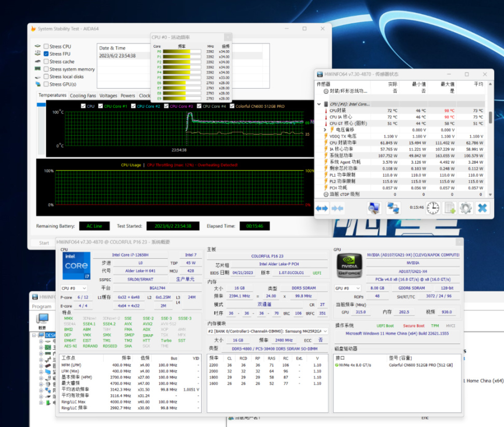The width and height of the screenshot is (504, 427).
Task: Toggle the Stress GPU(s) checkbox
Action: pos(47,84)
